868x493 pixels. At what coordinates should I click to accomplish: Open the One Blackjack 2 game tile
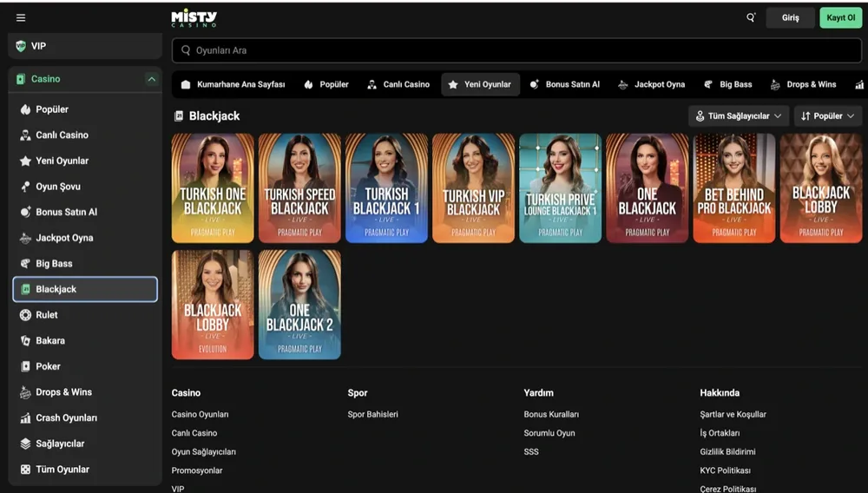click(x=299, y=305)
